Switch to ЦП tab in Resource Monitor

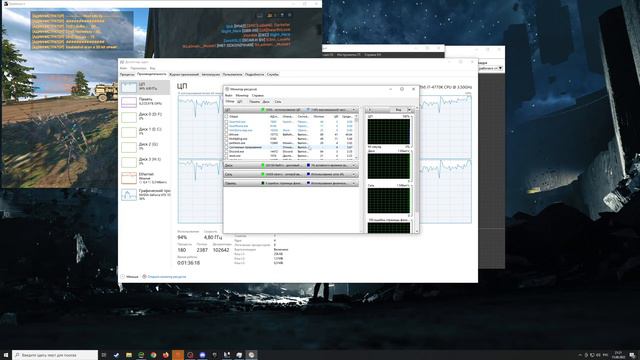[240, 101]
